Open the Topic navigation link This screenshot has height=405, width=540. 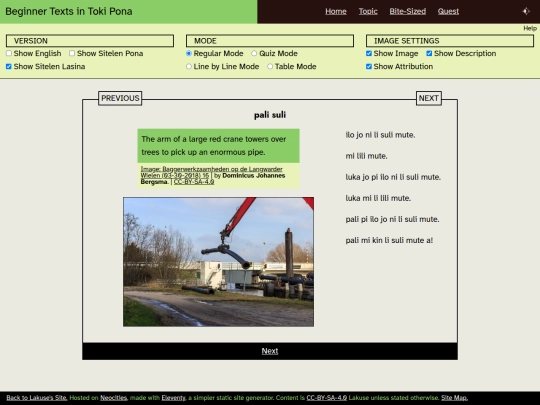coord(368,11)
